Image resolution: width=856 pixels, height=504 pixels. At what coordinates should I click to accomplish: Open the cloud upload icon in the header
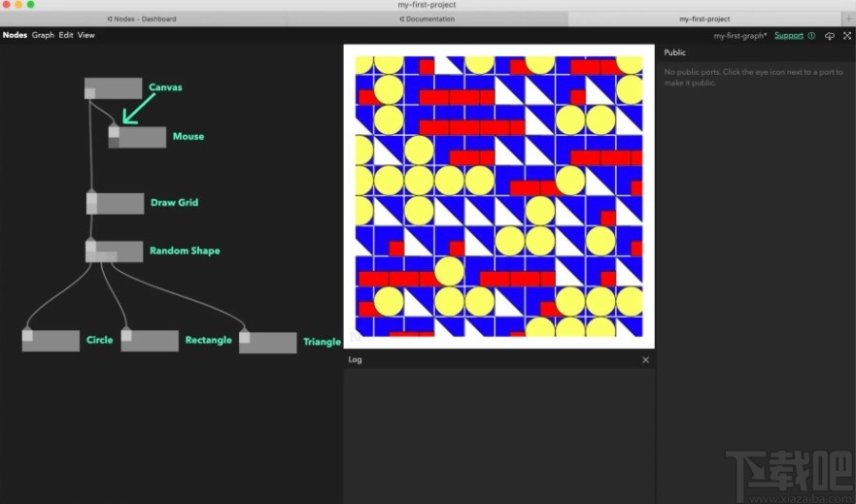pos(829,36)
